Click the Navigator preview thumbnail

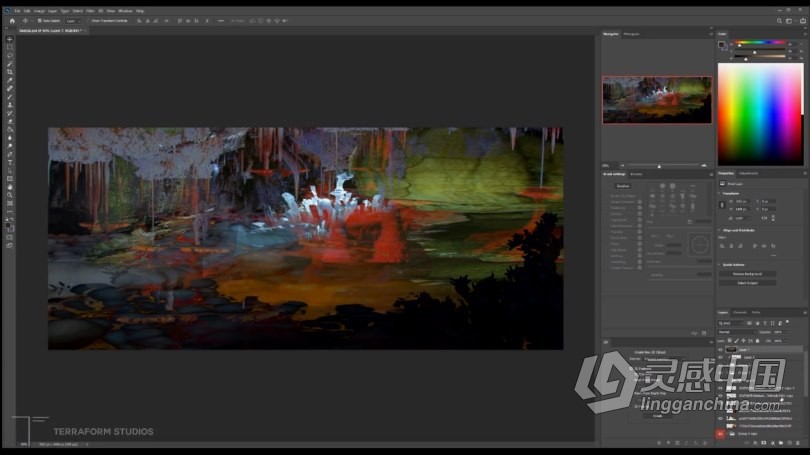(x=656, y=99)
